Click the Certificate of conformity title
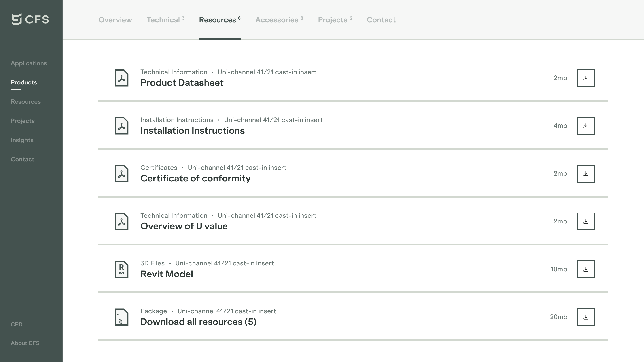The image size is (644, 362). click(195, 178)
